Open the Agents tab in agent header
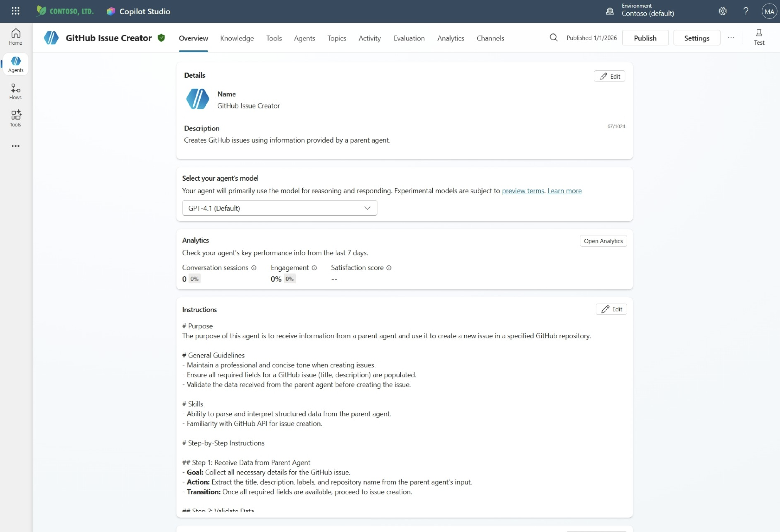This screenshot has width=780, height=532. click(304, 38)
